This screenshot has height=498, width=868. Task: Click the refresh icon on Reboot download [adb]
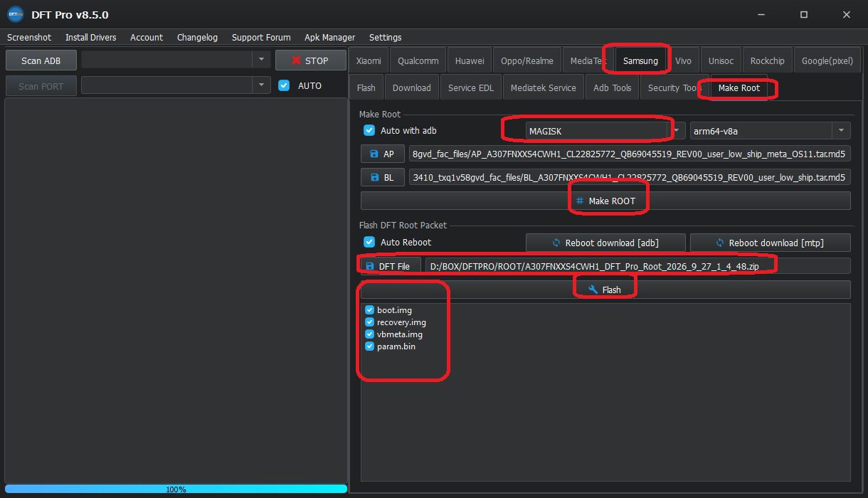tap(556, 243)
